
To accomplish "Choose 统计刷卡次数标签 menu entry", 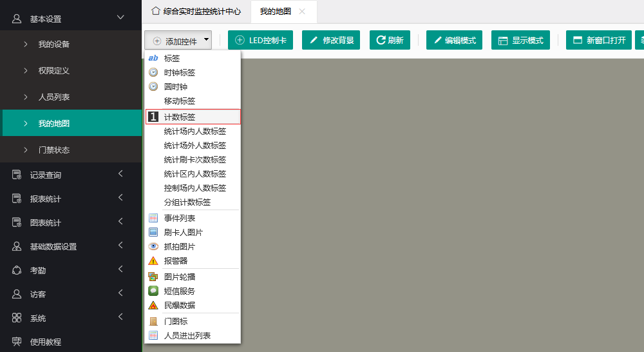I will pyautogui.click(x=193, y=159).
